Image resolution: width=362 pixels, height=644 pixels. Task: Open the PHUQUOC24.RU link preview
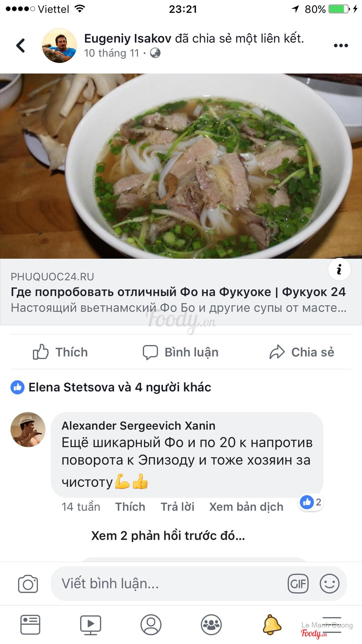181,292
